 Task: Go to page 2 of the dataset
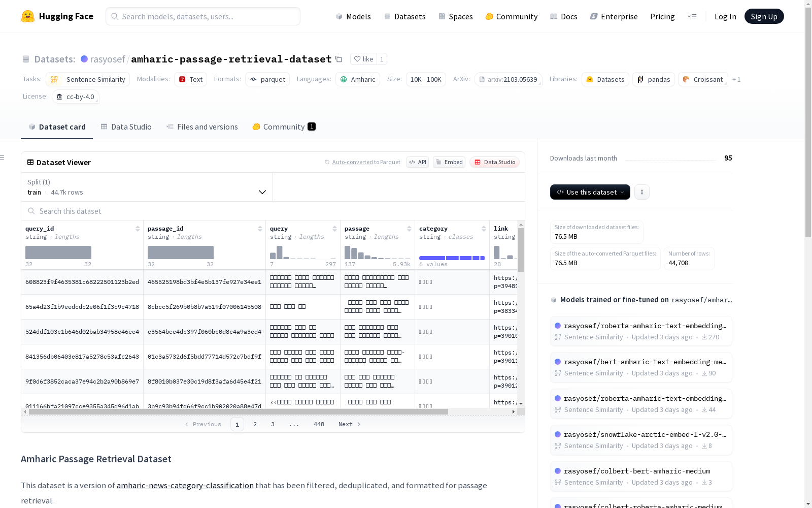[x=255, y=424]
